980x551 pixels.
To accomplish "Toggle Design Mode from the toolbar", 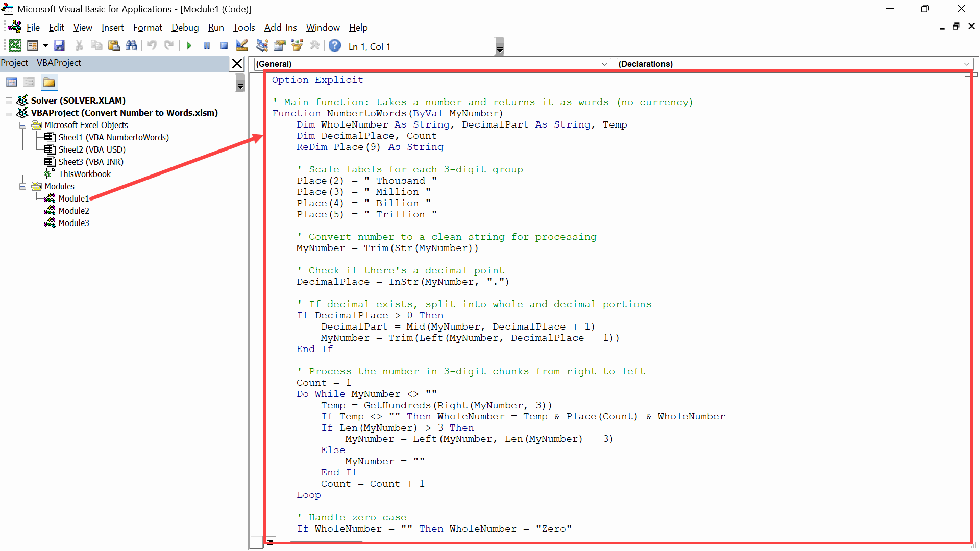I will click(241, 45).
